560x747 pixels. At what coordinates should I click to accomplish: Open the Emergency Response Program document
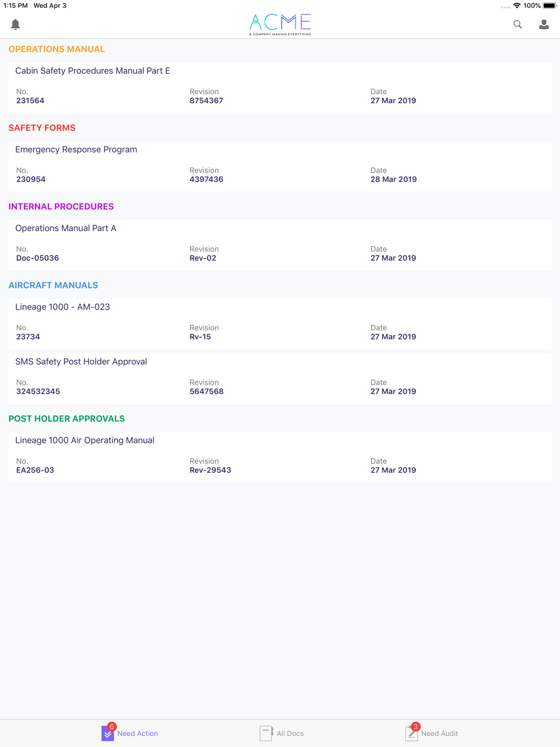tap(76, 150)
